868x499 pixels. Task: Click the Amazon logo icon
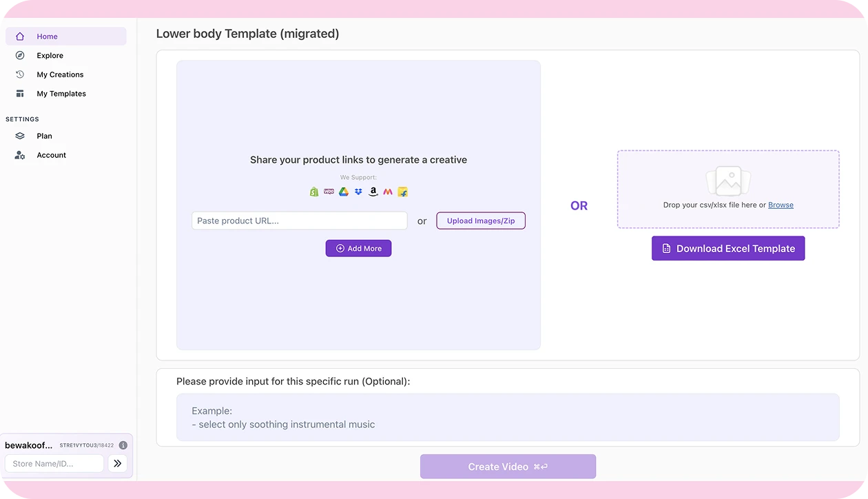(x=373, y=192)
